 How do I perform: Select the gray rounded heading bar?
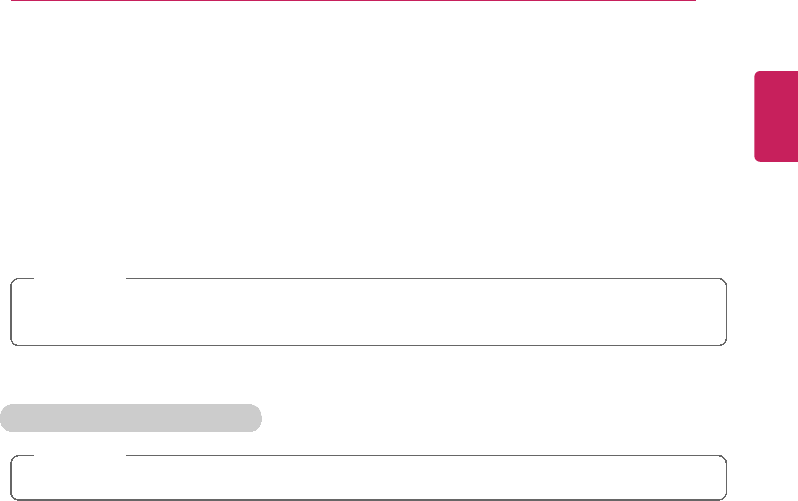pos(131,418)
